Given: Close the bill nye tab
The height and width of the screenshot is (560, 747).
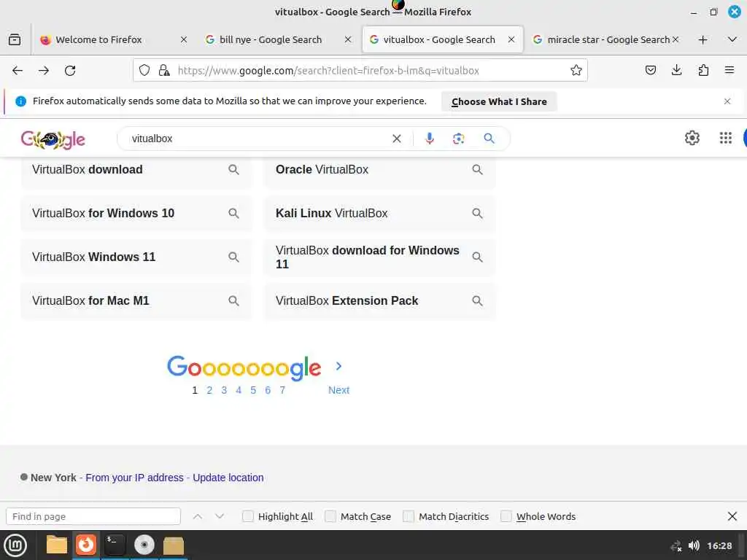Looking at the screenshot, I should click(348, 39).
